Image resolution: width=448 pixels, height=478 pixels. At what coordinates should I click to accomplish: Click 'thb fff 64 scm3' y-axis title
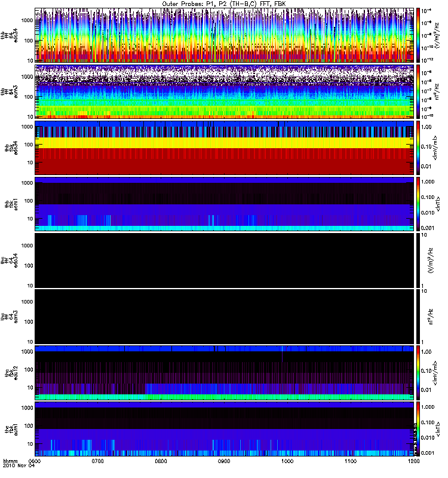point(10,91)
